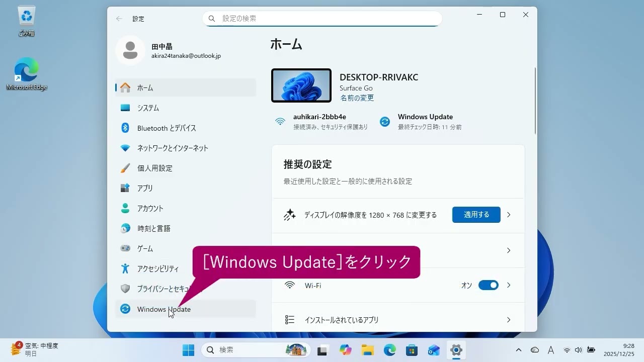Open システム in the settings sidebar
Viewport: 644px width, 362px height.
tap(186, 108)
